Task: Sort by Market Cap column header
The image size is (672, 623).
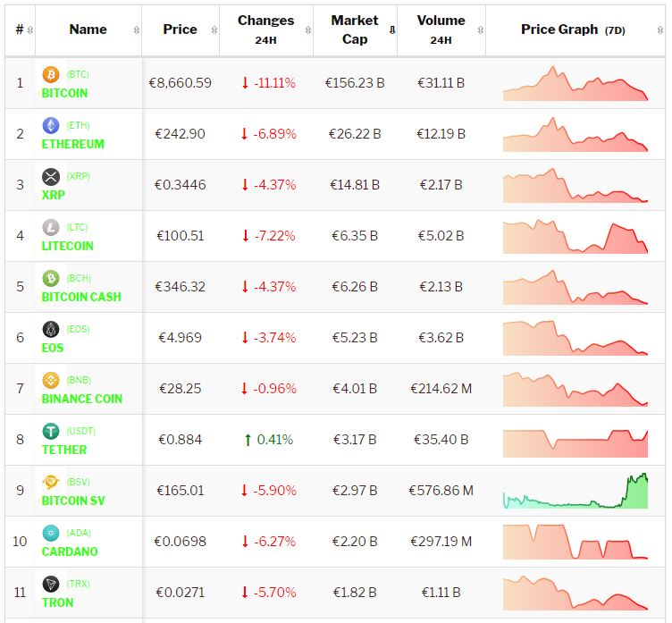Action: pos(355,29)
